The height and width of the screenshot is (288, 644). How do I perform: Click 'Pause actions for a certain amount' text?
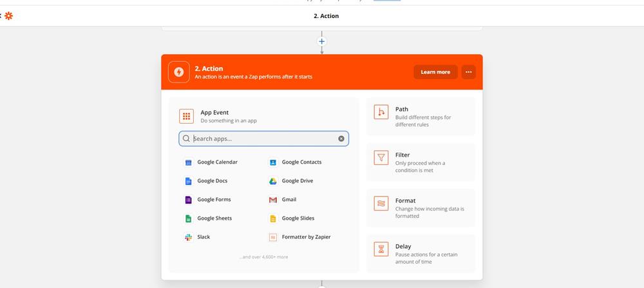(426, 258)
